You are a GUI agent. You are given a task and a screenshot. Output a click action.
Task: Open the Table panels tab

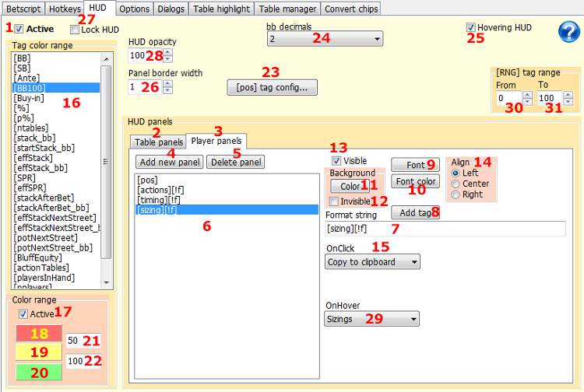click(157, 142)
